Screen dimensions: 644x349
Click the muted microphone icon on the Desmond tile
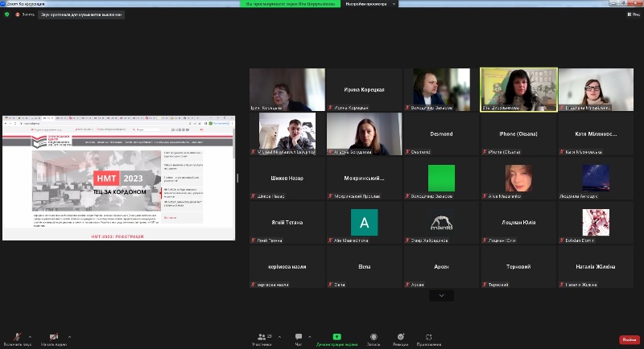point(408,152)
